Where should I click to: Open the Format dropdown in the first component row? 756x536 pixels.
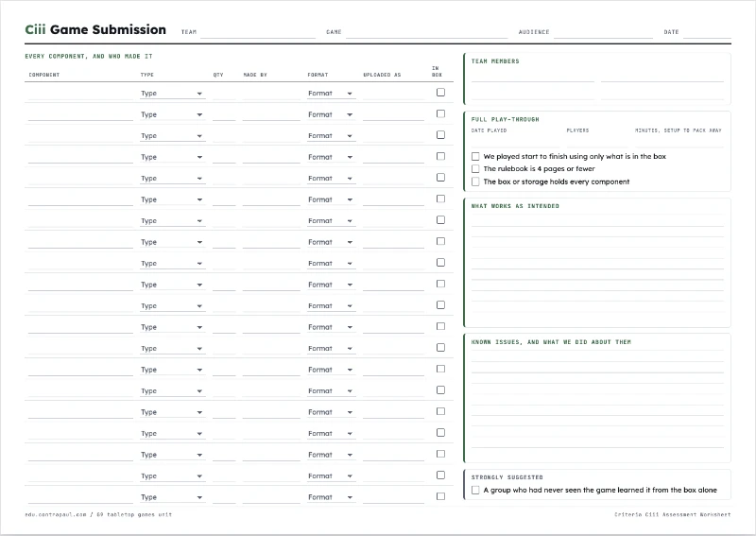pos(332,94)
